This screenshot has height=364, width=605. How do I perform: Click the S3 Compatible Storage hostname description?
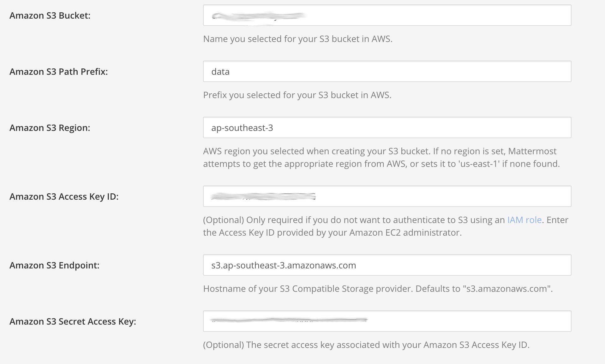(x=378, y=288)
